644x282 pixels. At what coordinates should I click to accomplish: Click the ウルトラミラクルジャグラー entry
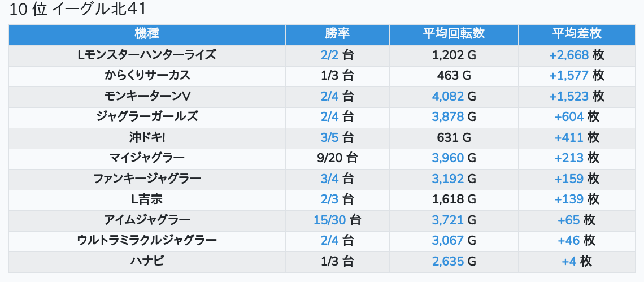point(147,241)
